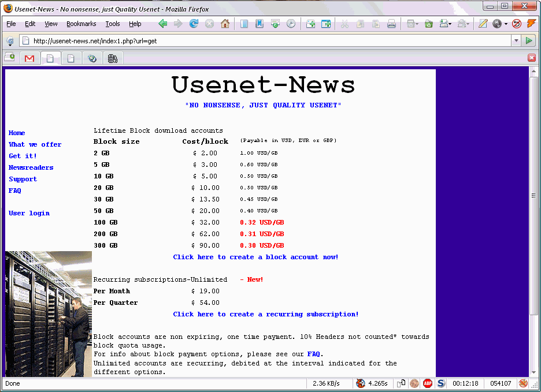Close the current tab with the red X
This screenshot has width=541, height=392.
tap(532, 58)
